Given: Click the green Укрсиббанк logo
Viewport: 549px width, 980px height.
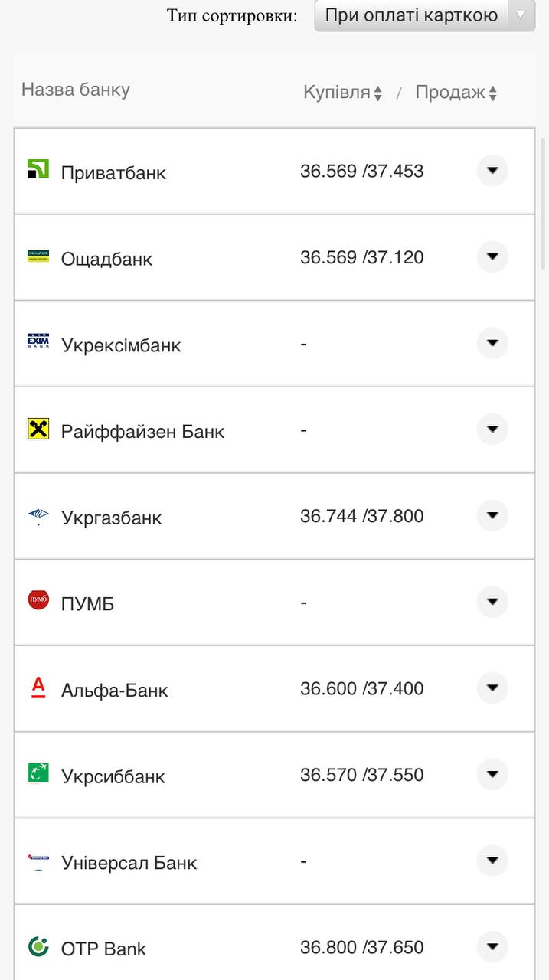Looking at the screenshot, I should pos(38,773).
